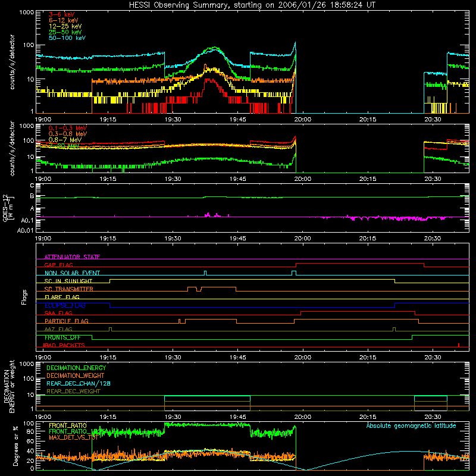Select the red 3-6 keV legend label
The width and height of the screenshot is (476, 476).
point(62,14)
